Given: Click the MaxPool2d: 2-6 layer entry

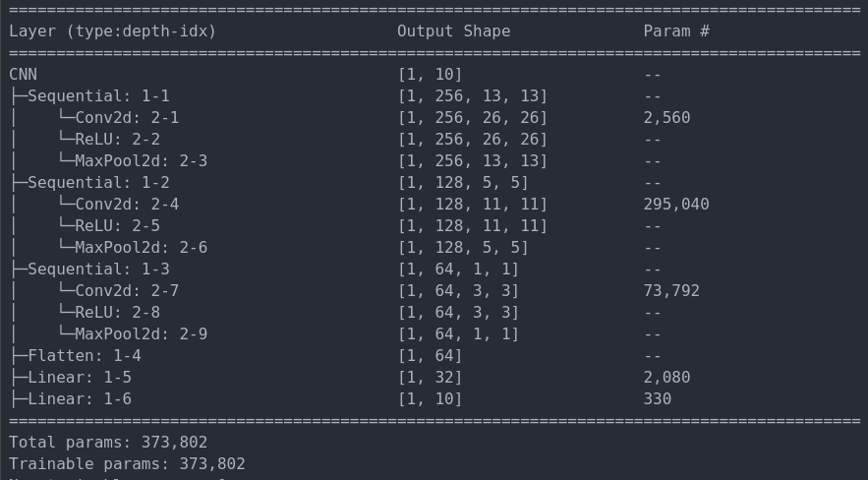Looking at the screenshot, I should 141,248.
